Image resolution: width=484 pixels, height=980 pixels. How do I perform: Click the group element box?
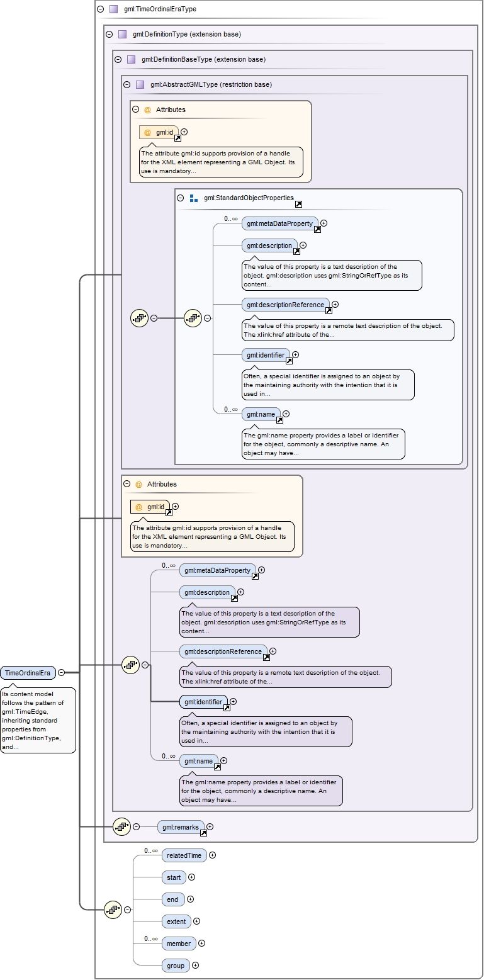(176, 966)
